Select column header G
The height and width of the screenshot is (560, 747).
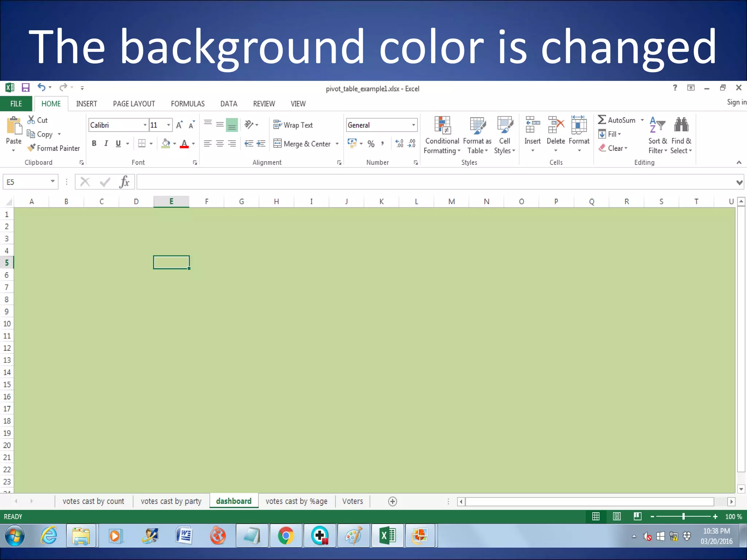coord(241,202)
